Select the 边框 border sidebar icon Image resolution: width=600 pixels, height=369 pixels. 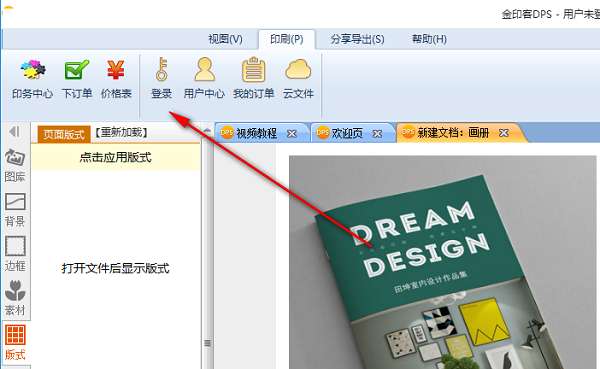pos(15,254)
